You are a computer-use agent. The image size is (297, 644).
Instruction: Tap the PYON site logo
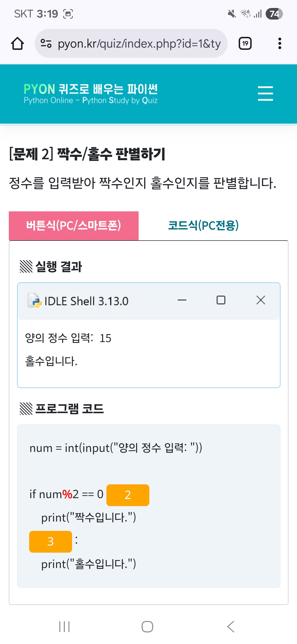90,94
